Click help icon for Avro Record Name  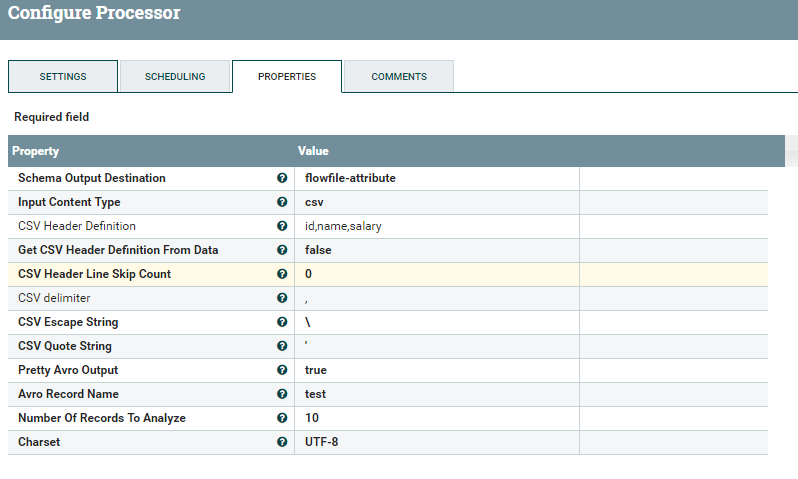point(282,394)
